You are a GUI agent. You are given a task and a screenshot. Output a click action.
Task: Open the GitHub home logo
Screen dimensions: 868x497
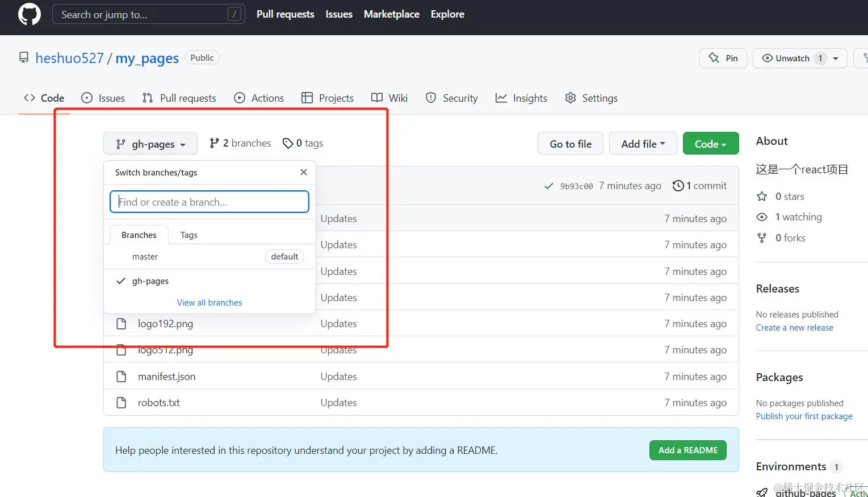[30, 14]
